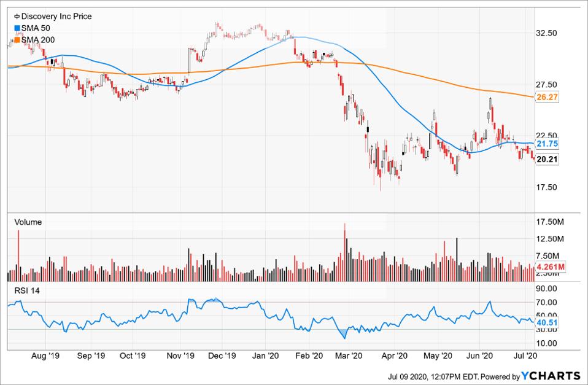Click the orange SMA 200 legend swatch

point(17,40)
